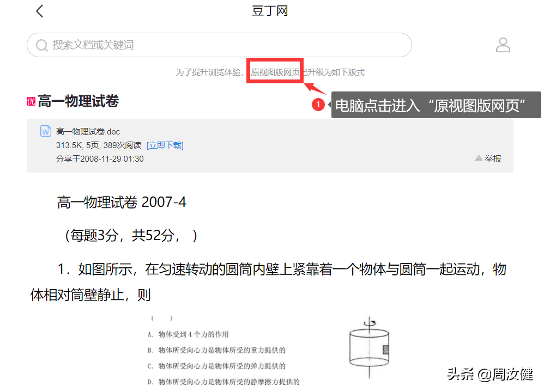Focus the 搜索文档或关键词 search field
The height and width of the screenshot is (392, 544).
click(219, 45)
